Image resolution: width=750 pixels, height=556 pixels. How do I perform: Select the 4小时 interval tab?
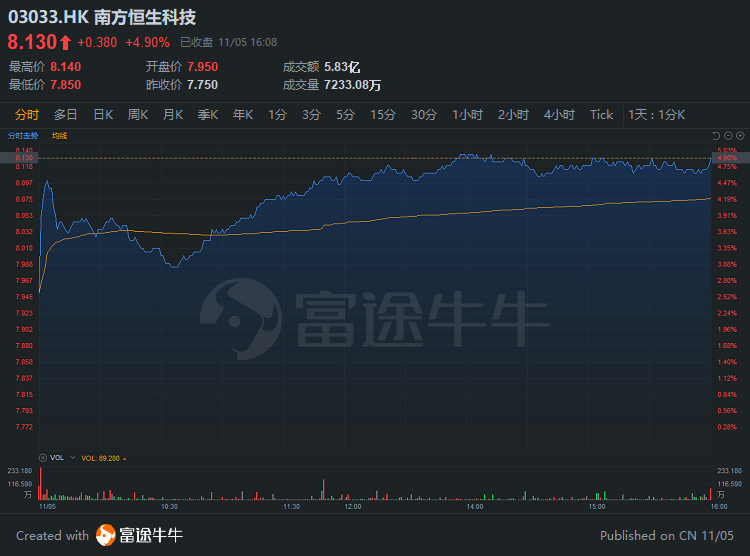pyautogui.click(x=559, y=115)
